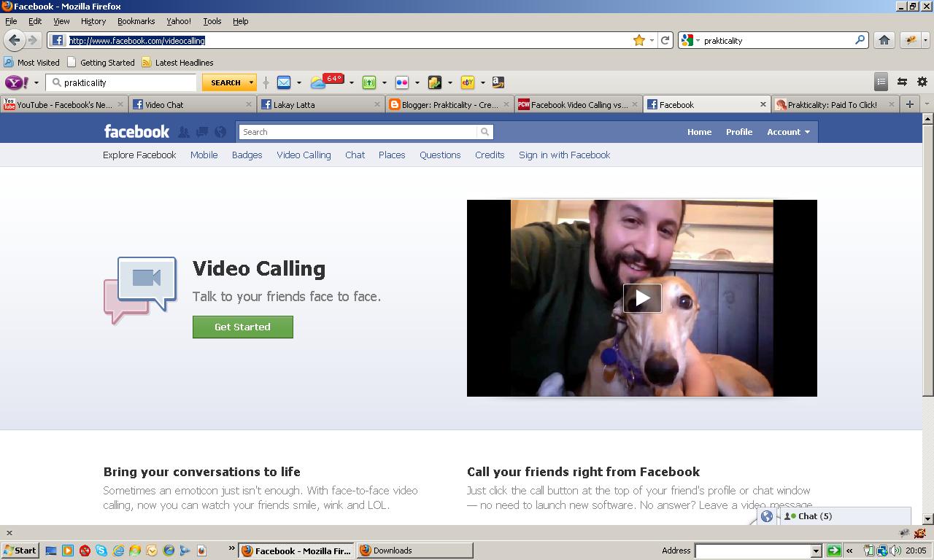Click the Yahoo SEARCH button

tap(225, 82)
